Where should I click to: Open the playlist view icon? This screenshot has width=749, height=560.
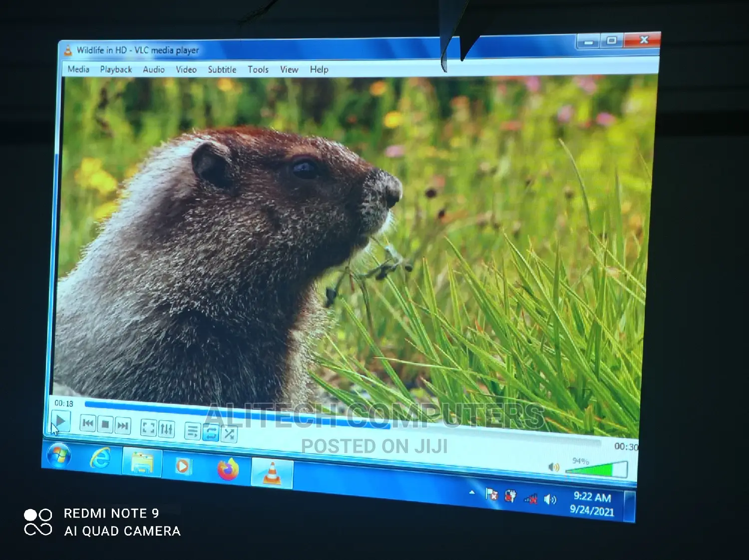pos(193,431)
